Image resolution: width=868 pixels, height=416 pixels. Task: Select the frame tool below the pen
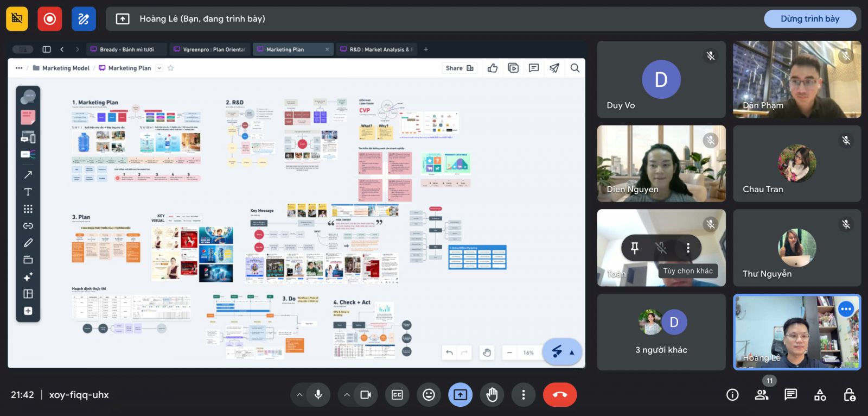point(28,260)
